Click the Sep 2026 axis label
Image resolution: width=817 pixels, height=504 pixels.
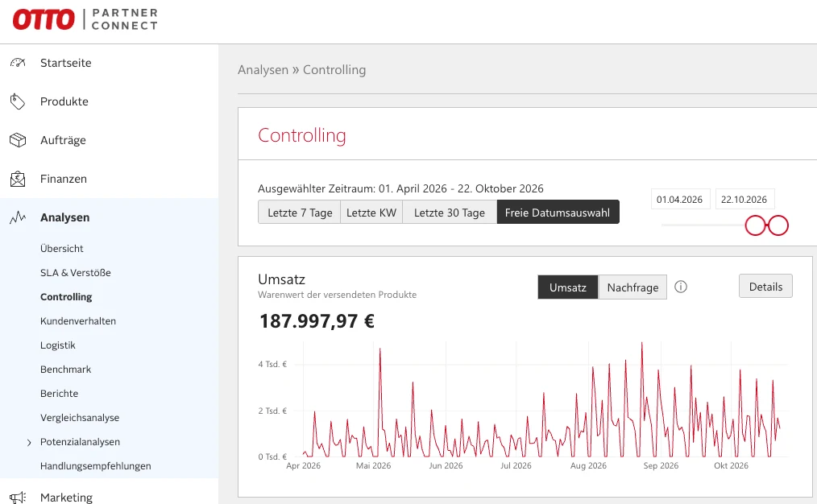[x=661, y=465]
